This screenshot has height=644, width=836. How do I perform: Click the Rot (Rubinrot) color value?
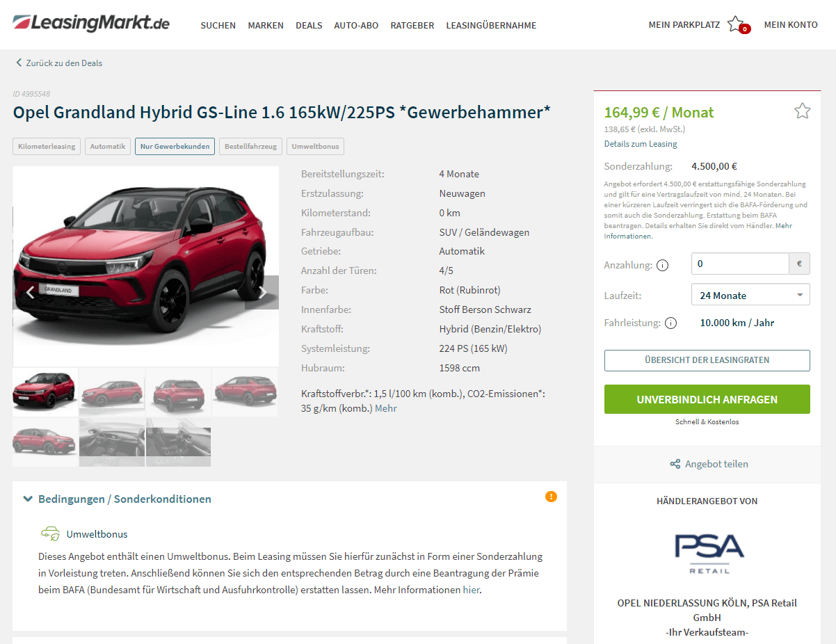pyautogui.click(x=469, y=290)
